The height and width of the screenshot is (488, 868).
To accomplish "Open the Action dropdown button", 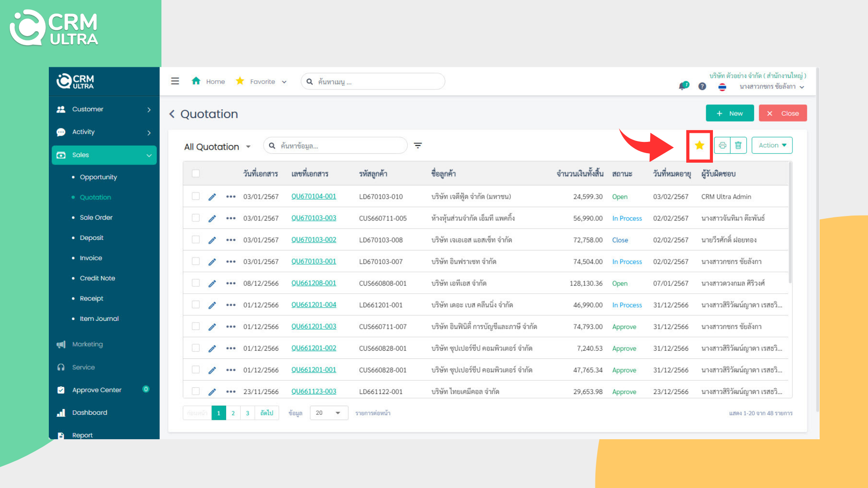I will (772, 145).
